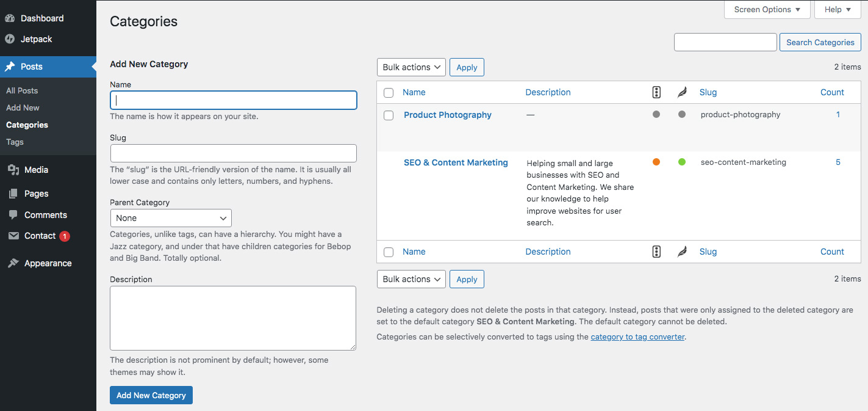Click the Contact envelope icon
The width and height of the screenshot is (868, 411).
[x=13, y=236]
